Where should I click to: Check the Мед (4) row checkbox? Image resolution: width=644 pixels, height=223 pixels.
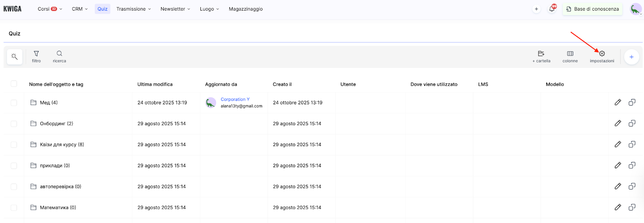(14, 103)
